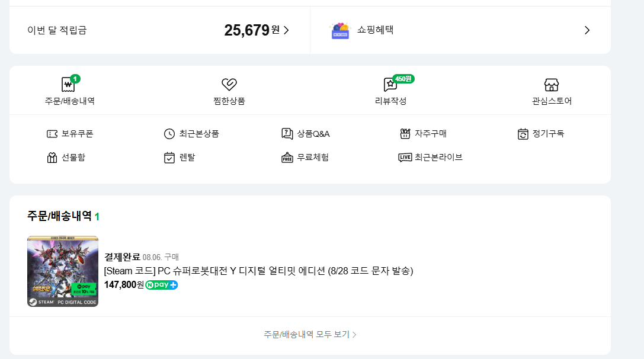The height and width of the screenshot is (359, 644).
Task: Expand 이번 달 적립금 chevron arrow
Action: (x=287, y=30)
